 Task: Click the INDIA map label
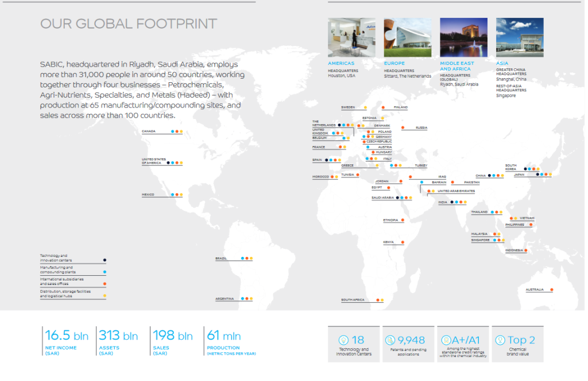point(443,202)
